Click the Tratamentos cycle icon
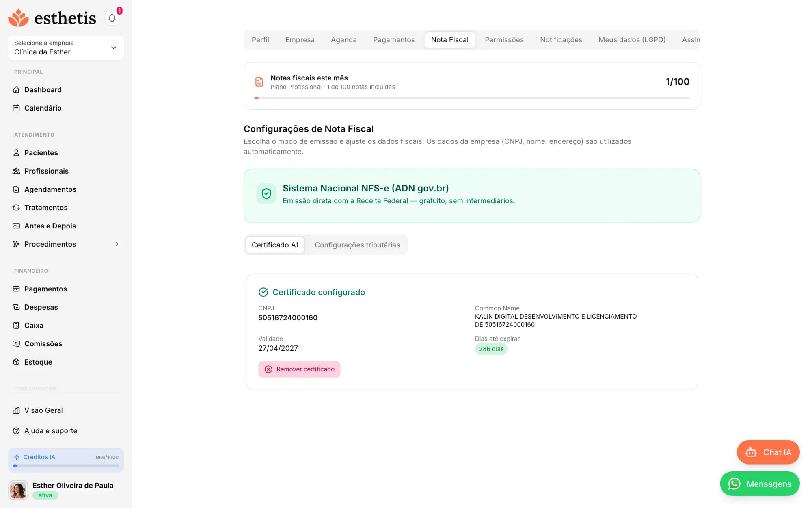The height and width of the screenshot is (508, 812). click(16, 208)
